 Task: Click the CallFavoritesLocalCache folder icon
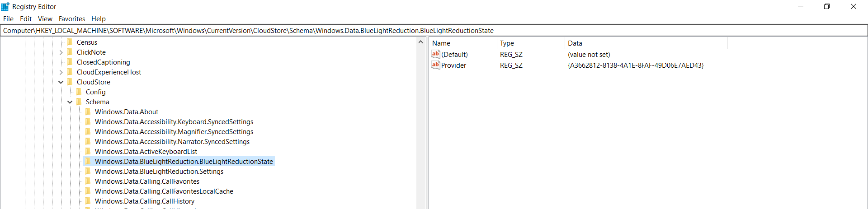click(x=88, y=191)
